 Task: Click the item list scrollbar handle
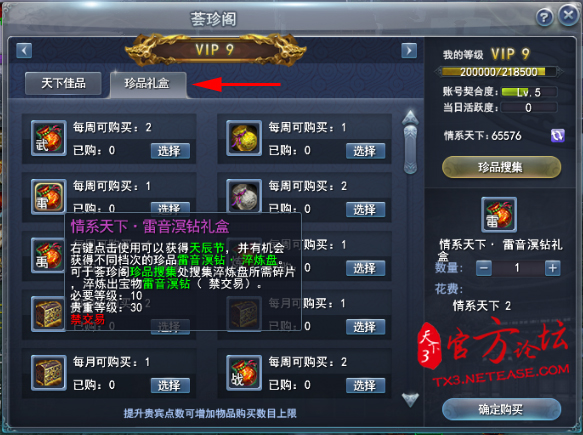coord(410,150)
